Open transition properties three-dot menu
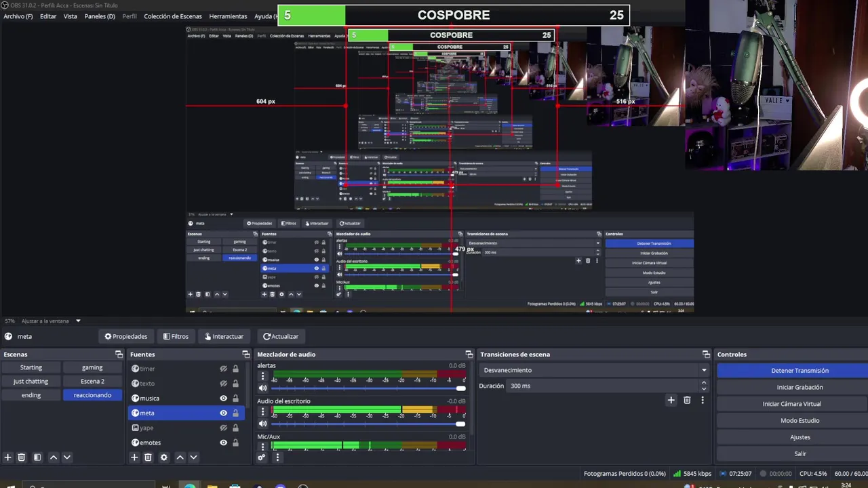Image resolution: width=868 pixels, height=488 pixels. [x=703, y=401]
